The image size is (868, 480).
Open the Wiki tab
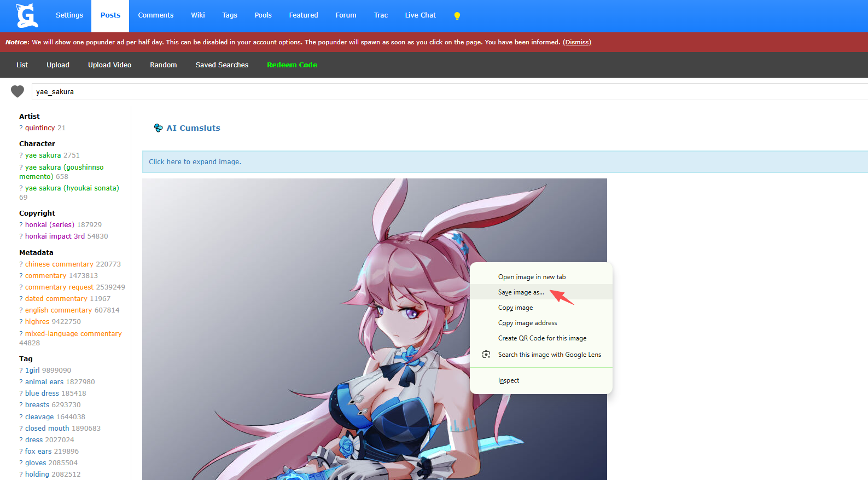point(198,15)
